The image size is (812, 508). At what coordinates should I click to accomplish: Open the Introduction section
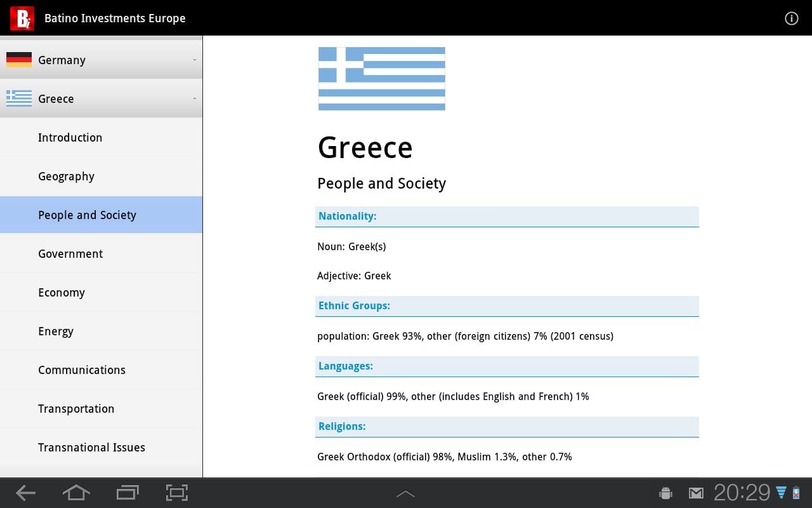101,137
